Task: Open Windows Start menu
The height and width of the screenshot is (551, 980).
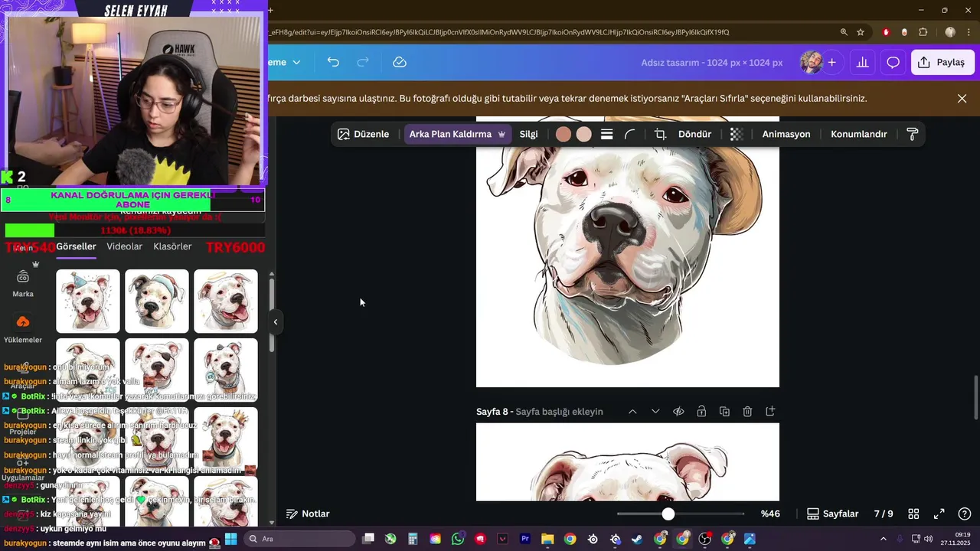Action: tap(230, 539)
